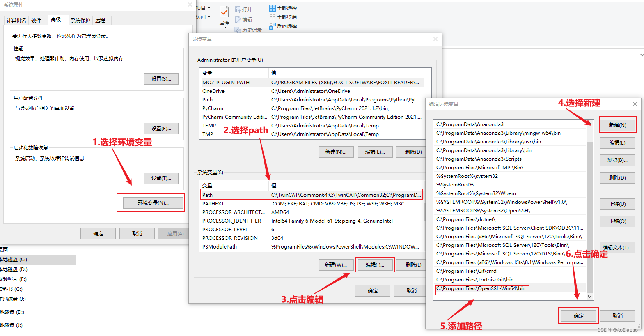The height and width of the screenshot is (336, 644).
Task: Select PATHEXT system variable row
Action: pos(312,204)
